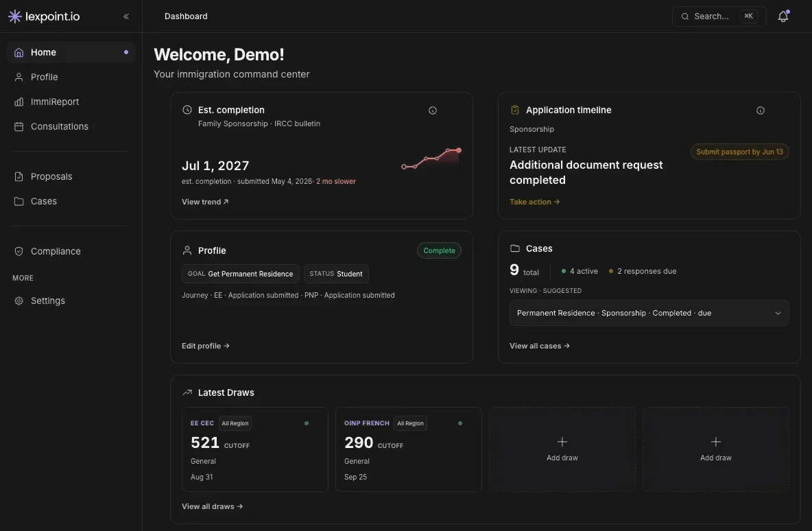Click the plus icon on first Add draw
This screenshot has height=531, width=812.
pos(562,442)
